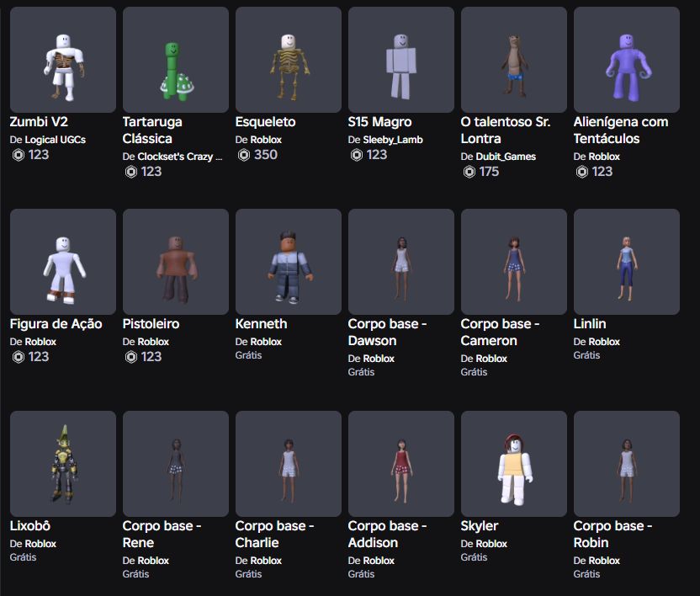Click Robux icon beside Zumbi V2 price
700x596 pixels.
[19, 155]
